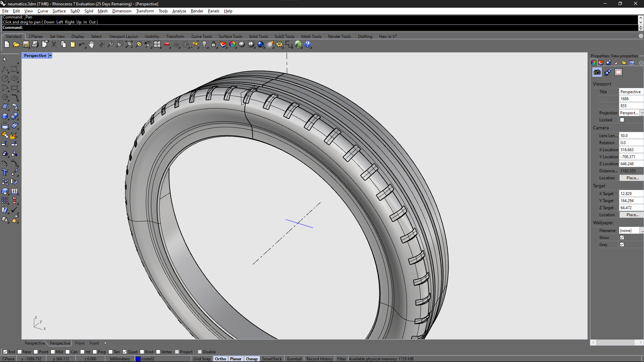This screenshot has width=644, height=362.
Task: Open the Perspective viewport title dropdown arrow
Action: coord(50,56)
